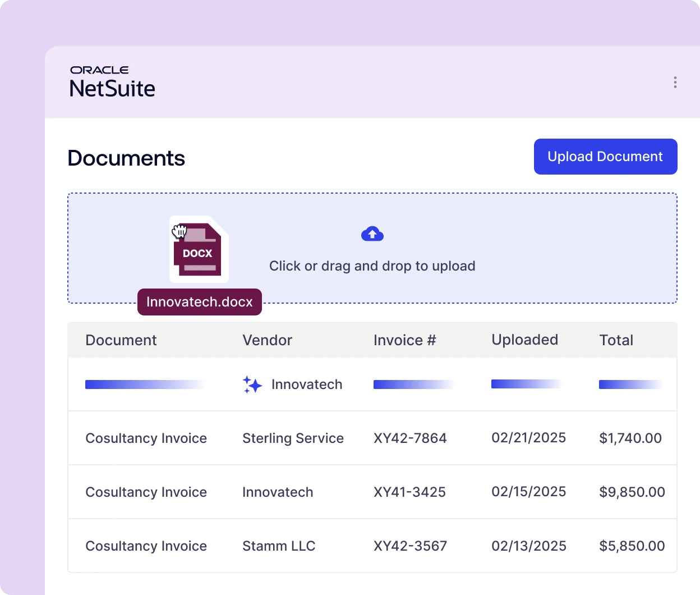Click the Invoice # column header
The height and width of the screenshot is (595, 700).
pyautogui.click(x=404, y=340)
